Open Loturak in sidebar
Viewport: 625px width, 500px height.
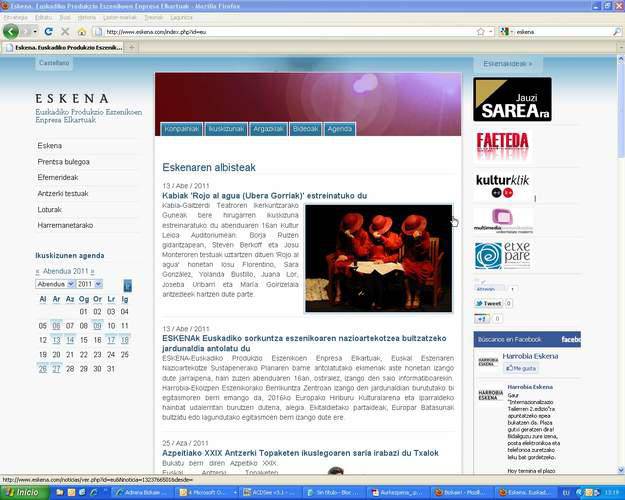(x=49, y=209)
